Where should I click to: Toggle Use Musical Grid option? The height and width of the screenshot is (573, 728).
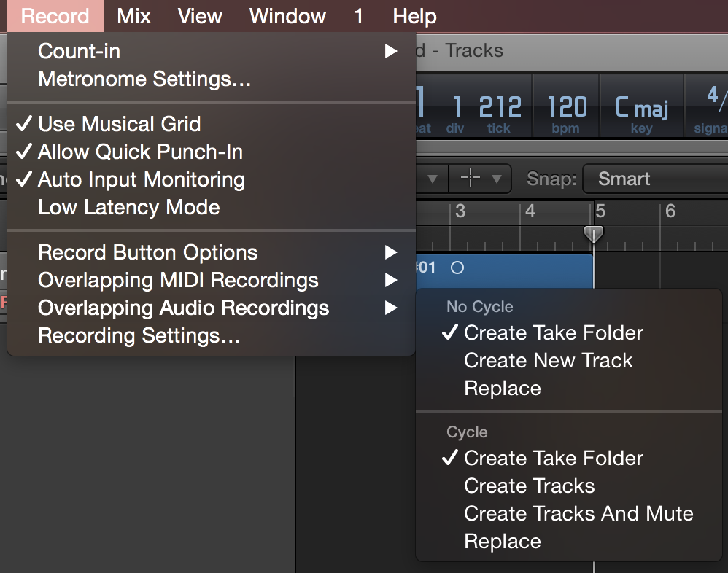(119, 124)
